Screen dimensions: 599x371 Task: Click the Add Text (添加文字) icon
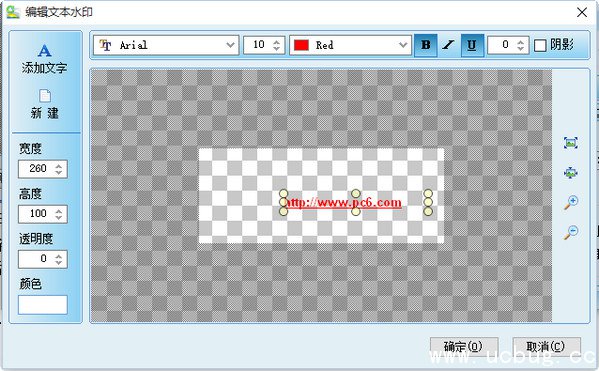44,51
